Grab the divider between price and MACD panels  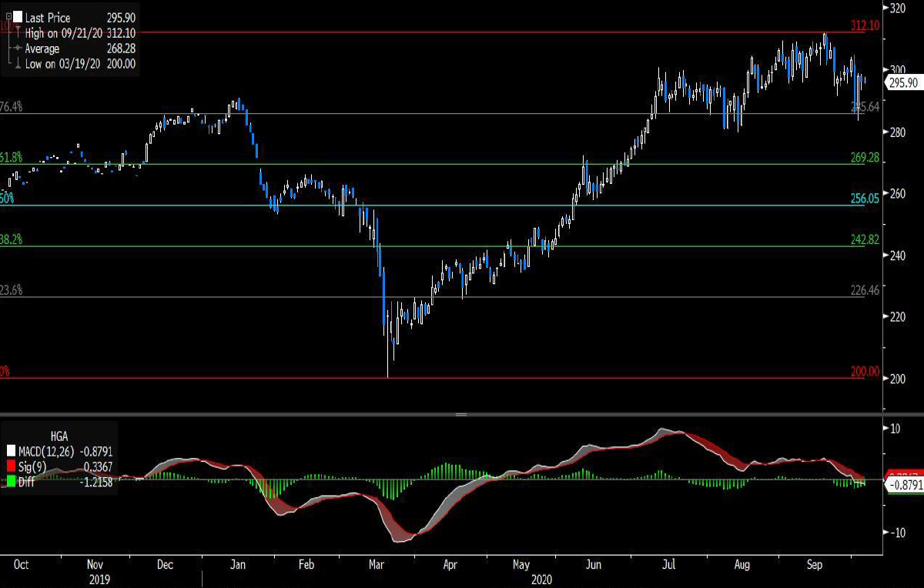[461, 415]
